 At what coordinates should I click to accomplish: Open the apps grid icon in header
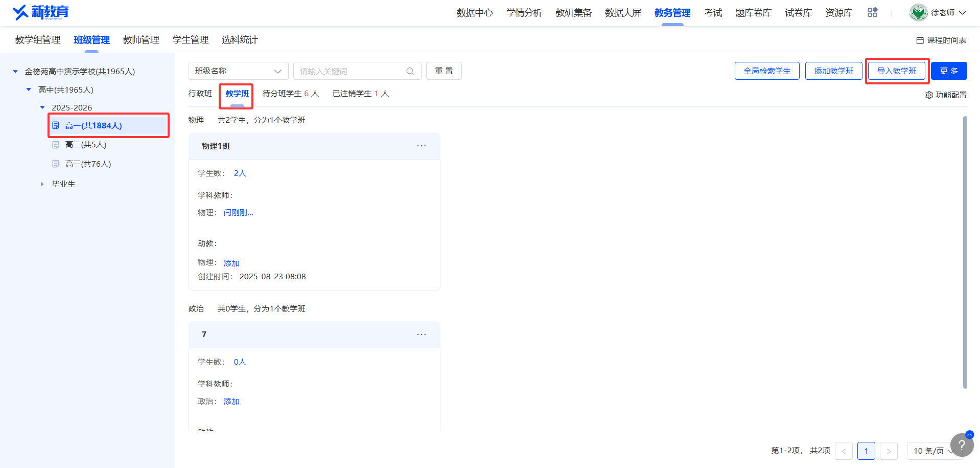[872, 12]
